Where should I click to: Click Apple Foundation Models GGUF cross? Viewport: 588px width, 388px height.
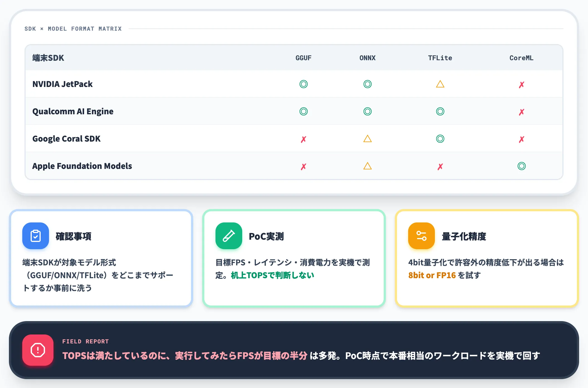point(303,167)
